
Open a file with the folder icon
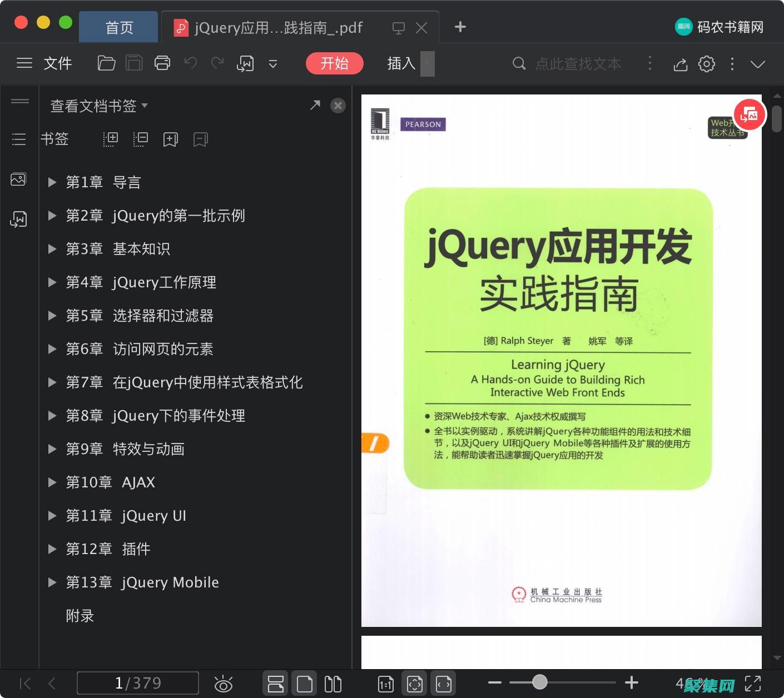tap(106, 63)
